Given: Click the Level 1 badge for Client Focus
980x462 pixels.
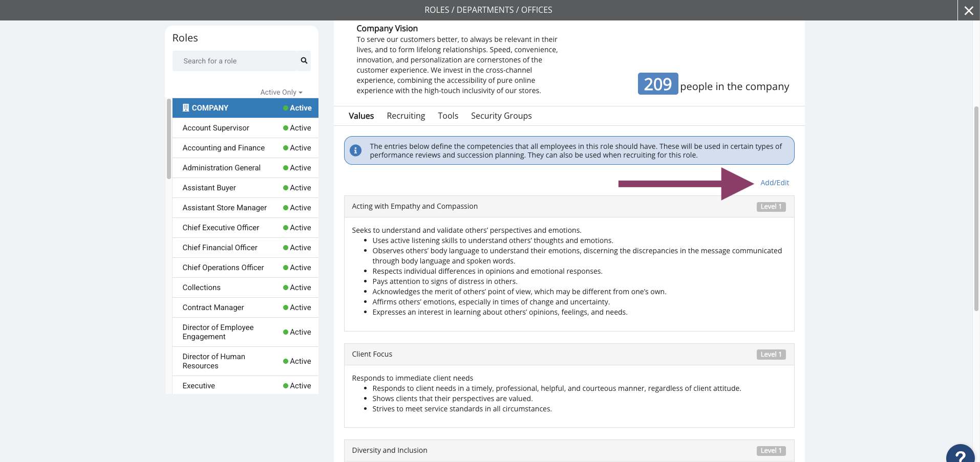Looking at the screenshot, I should (771, 355).
